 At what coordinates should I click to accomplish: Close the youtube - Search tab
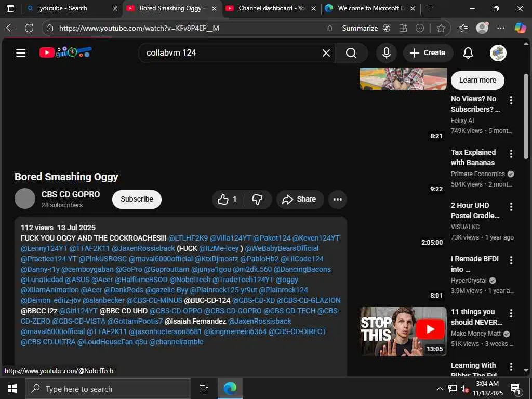point(115,8)
